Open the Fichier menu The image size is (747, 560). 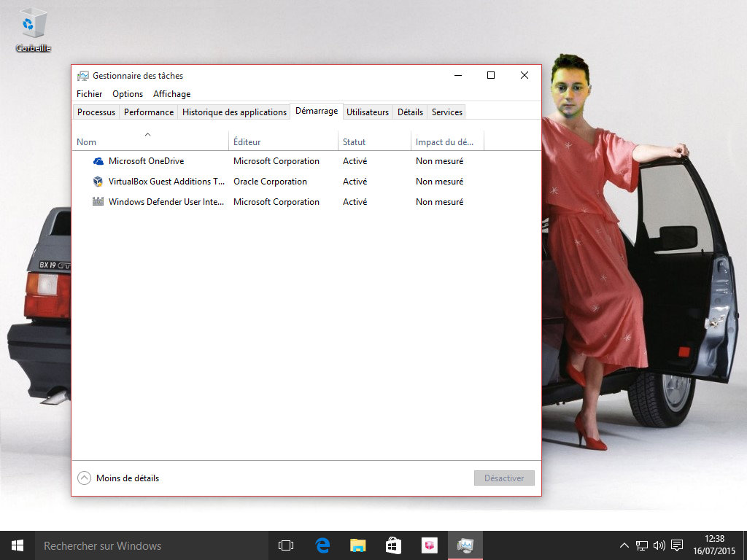[x=90, y=94]
